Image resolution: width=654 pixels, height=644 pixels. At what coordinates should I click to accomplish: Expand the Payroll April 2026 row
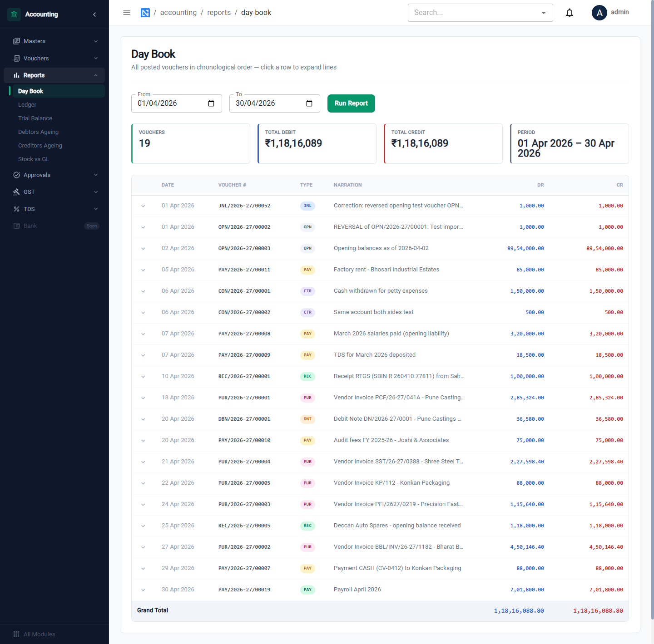pyautogui.click(x=143, y=590)
